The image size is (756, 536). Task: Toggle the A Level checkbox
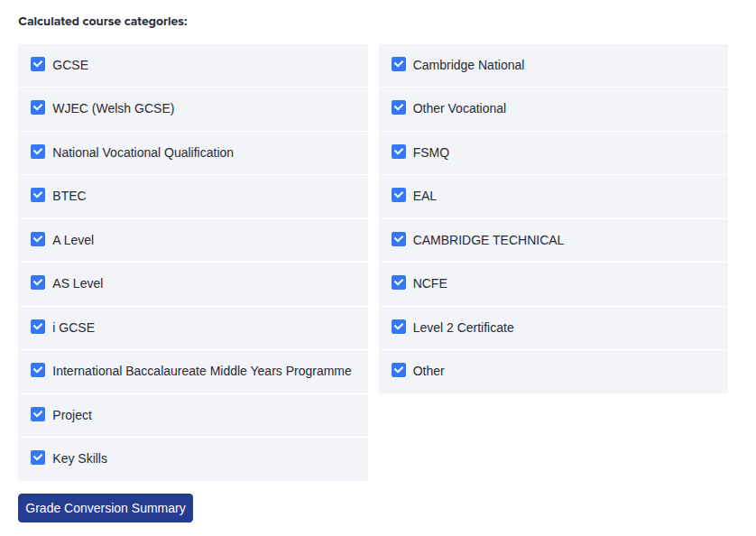[38, 239]
